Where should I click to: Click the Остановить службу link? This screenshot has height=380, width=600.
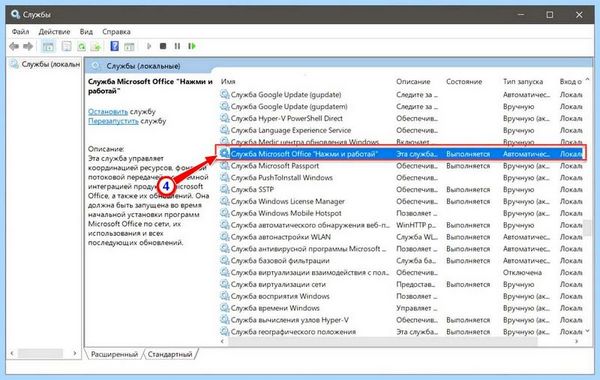(x=108, y=111)
